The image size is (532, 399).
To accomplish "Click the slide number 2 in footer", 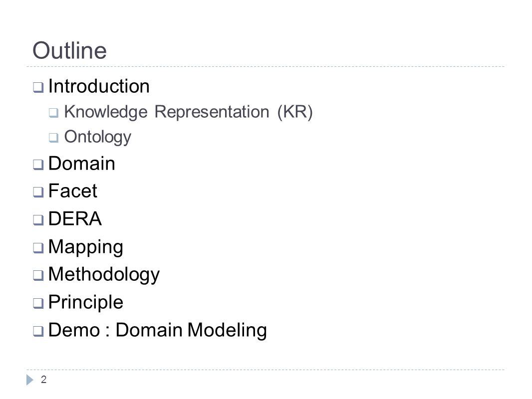I will pos(43,380).
